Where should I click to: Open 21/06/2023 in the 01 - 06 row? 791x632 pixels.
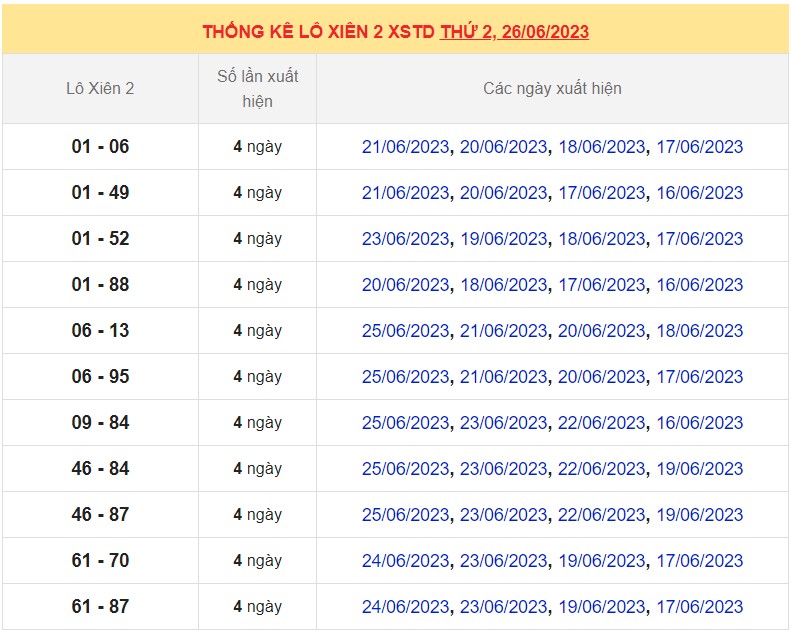coord(405,147)
